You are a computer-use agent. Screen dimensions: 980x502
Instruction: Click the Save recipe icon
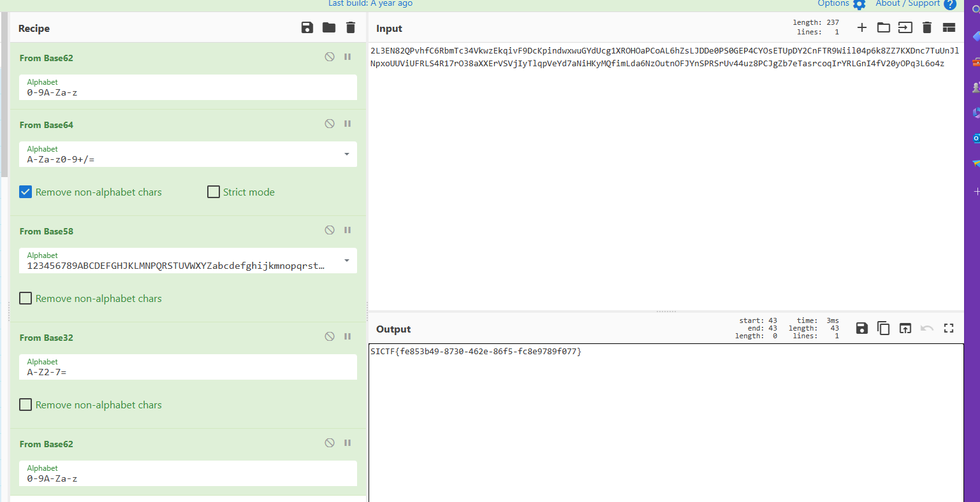[307, 27]
